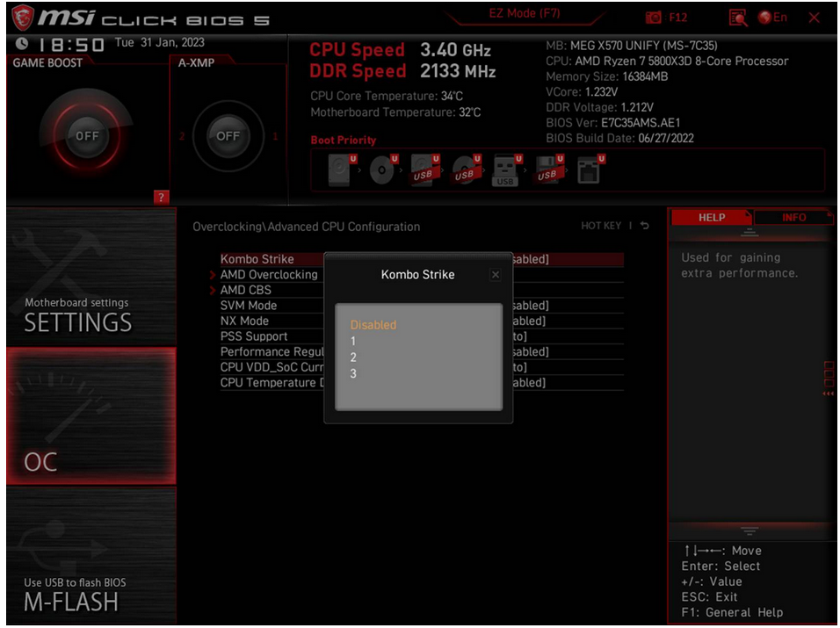Select the SVM Mode setting
Image resolution: width=840 pixels, height=628 pixels.
(x=422, y=306)
